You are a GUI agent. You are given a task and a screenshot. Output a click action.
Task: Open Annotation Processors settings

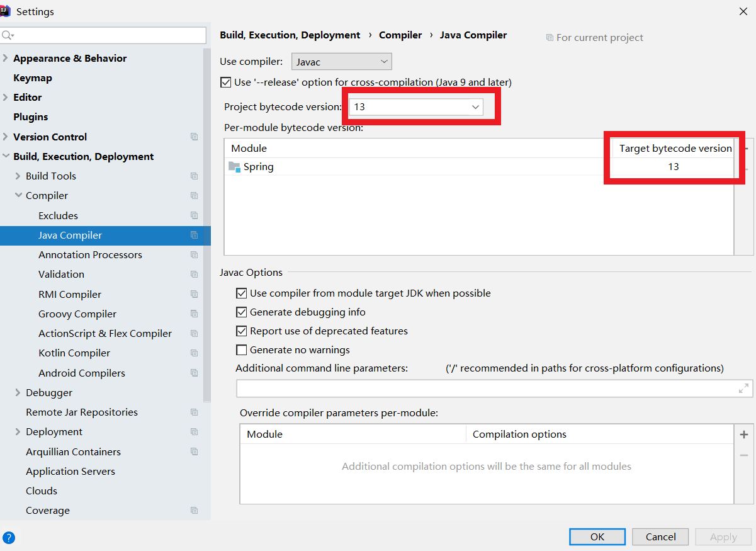(90, 255)
